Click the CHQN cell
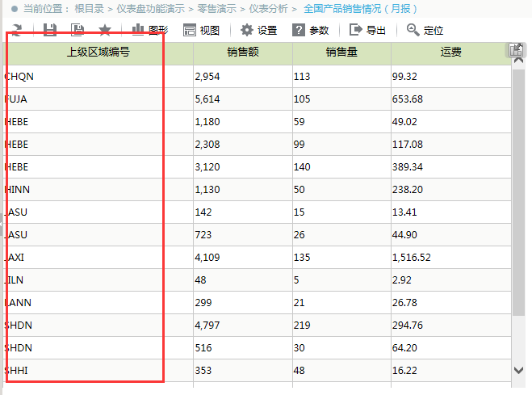Viewport: 532px width, 395px height. pyautogui.click(x=98, y=77)
